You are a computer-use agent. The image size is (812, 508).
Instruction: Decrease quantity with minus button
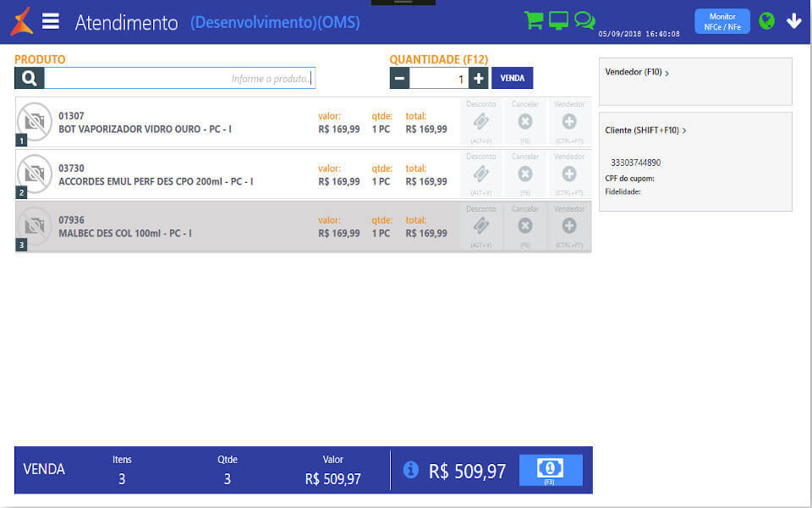[399, 78]
